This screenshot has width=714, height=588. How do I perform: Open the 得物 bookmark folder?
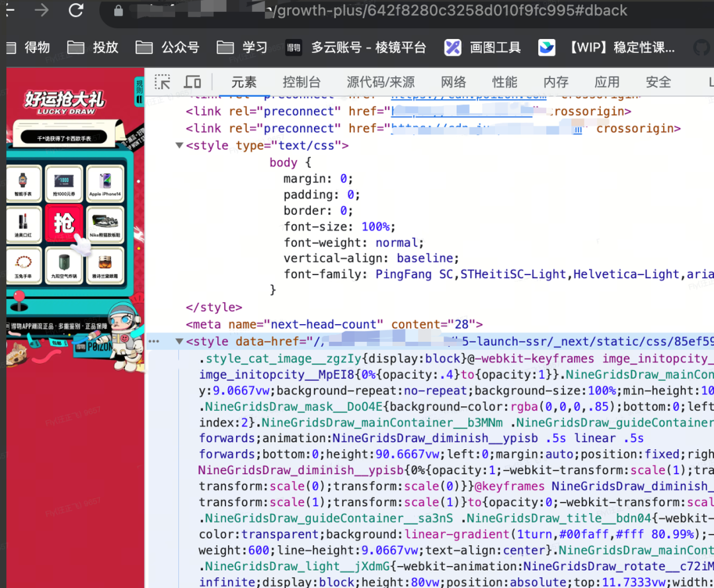[28, 48]
